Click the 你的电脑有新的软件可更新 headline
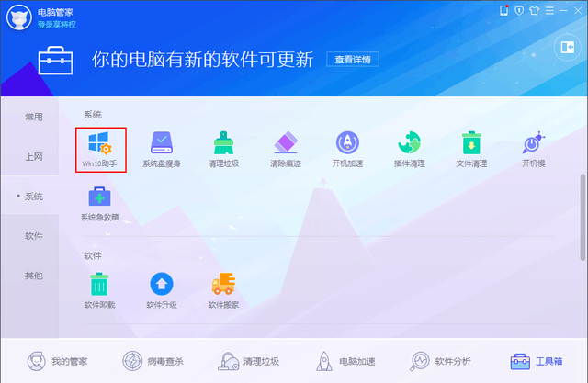 pos(202,59)
